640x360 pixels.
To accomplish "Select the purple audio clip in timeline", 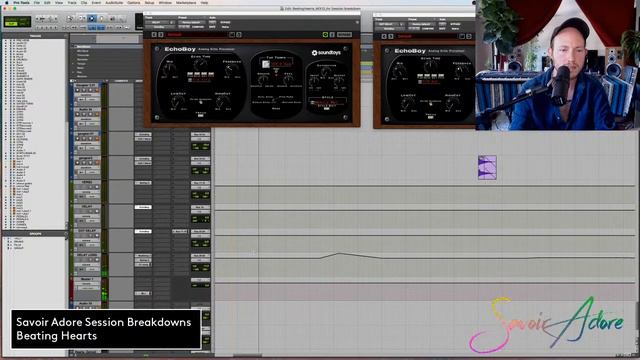I will pos(487,167).
